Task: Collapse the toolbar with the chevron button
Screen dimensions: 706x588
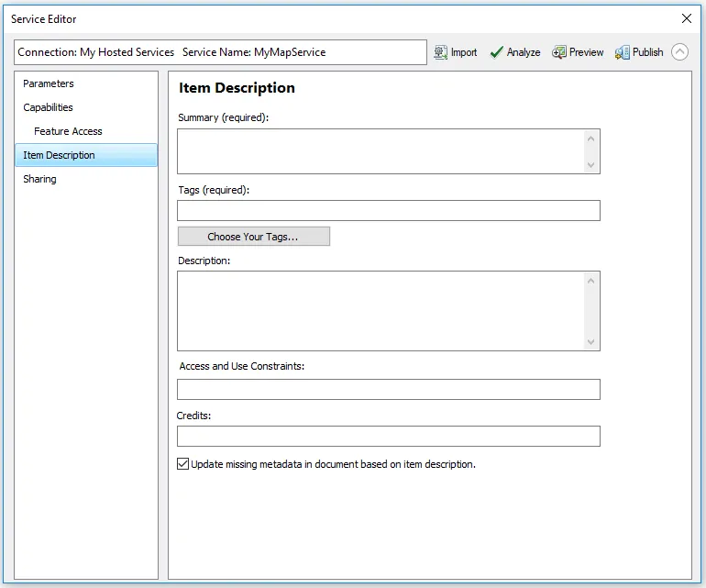Action: coord(679,52)
